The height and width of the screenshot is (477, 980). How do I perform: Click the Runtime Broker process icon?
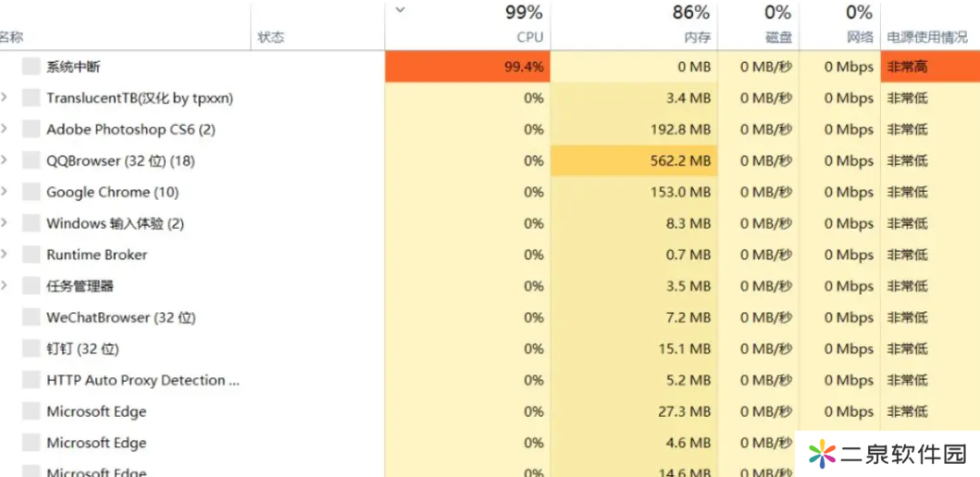coord(31,255)
